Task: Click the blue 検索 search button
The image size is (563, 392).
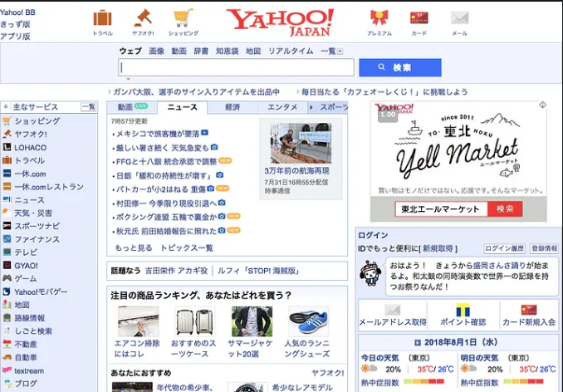Action: [x=400, y=67]
